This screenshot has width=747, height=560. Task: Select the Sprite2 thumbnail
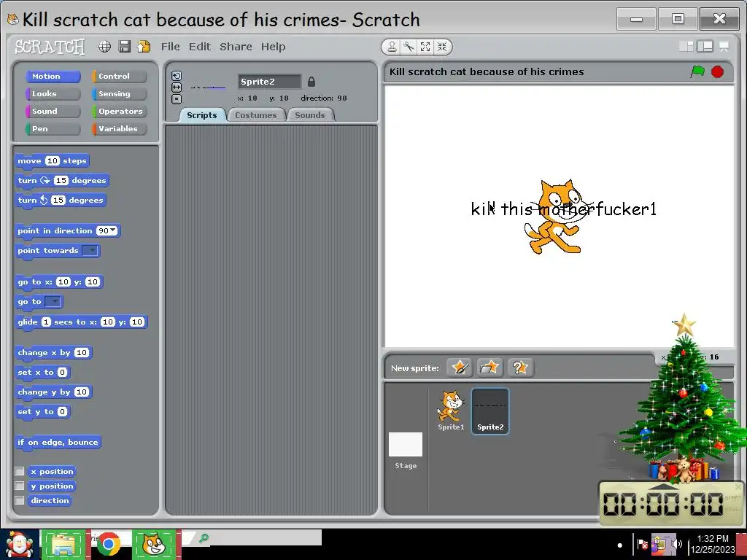pos(490,411)
